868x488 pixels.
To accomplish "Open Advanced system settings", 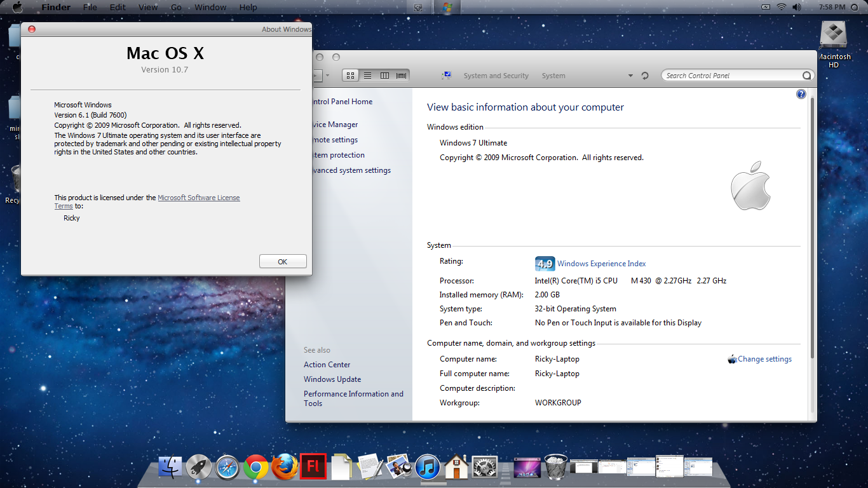I will click(351, 170).
